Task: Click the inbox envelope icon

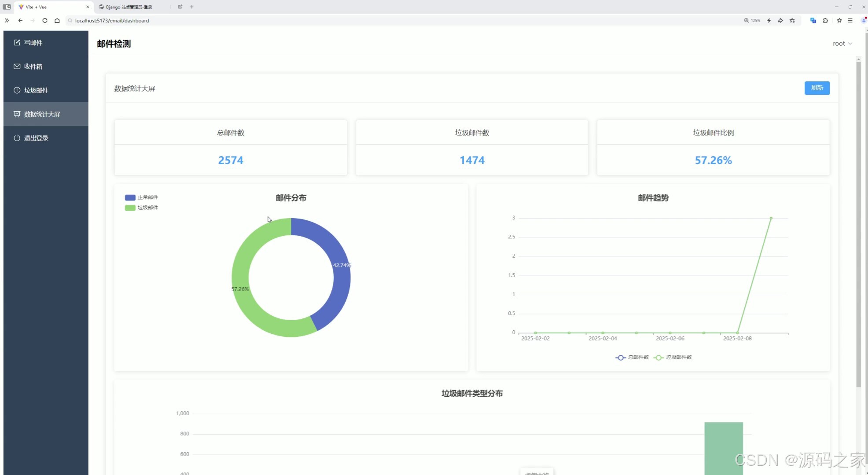Action: tap(17, 66)
